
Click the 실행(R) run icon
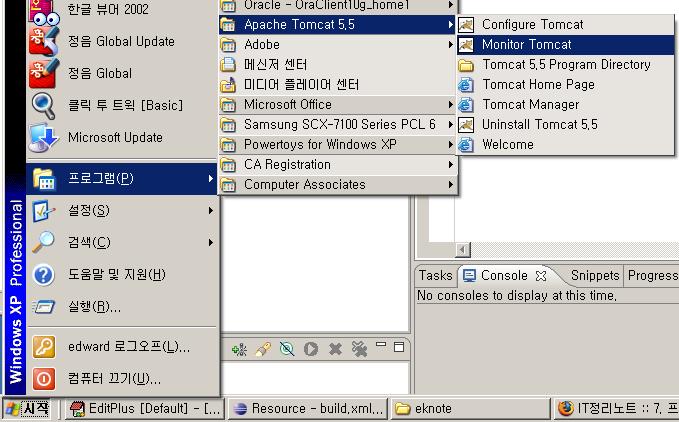click(x=43, y=307)
